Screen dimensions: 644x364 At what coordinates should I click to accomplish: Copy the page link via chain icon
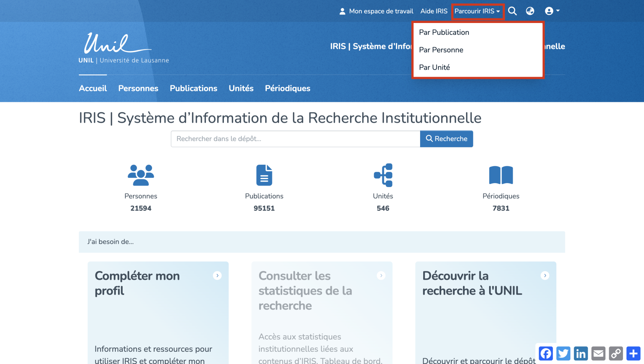pyautogui.click(x=616, y=353)
